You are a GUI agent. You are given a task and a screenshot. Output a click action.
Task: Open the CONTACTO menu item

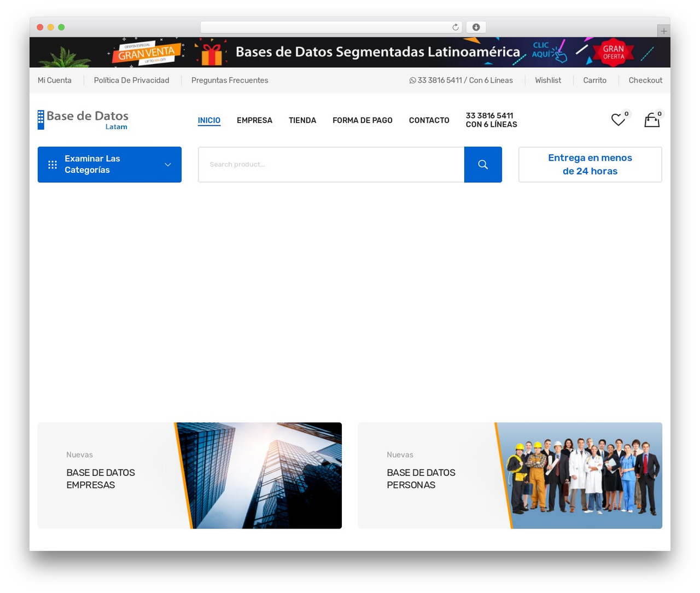[429, 120]
